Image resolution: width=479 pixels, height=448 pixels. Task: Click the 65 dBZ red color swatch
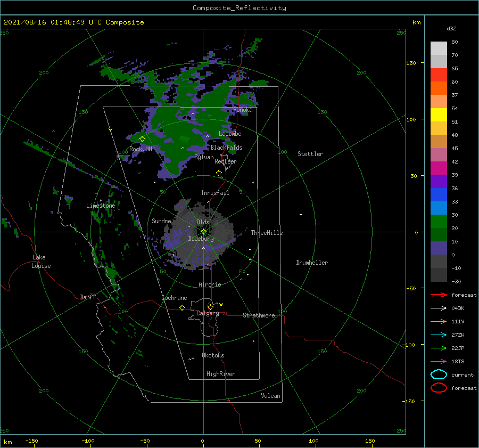pos(439,75)
